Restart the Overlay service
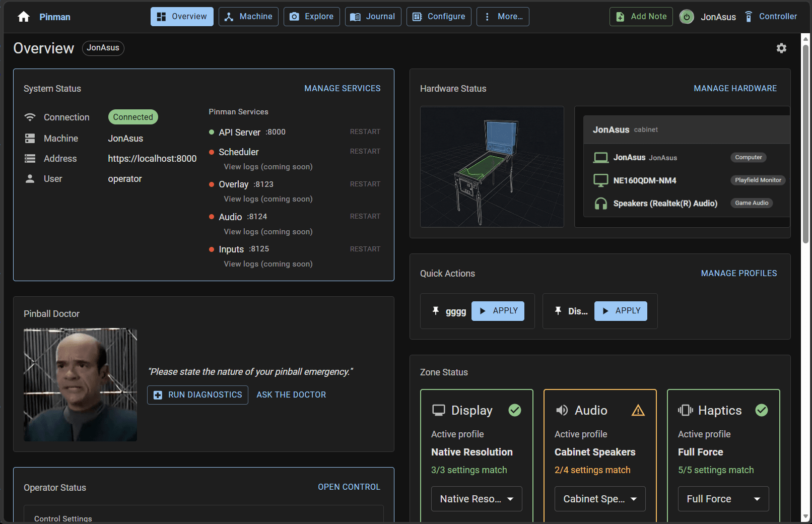Image resolution: width=812 pixels, height=524 pixels. [365, 184]
